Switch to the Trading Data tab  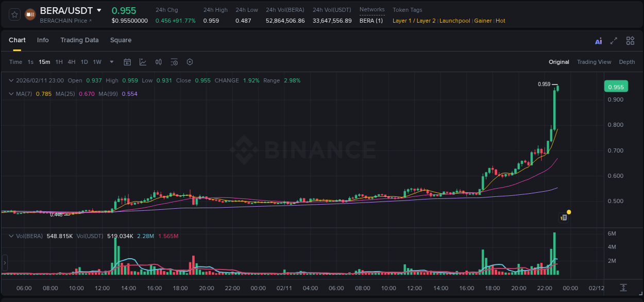(x=79, y=40)
